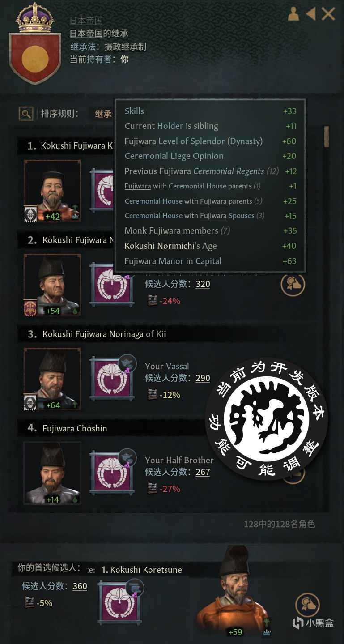
Task: Go back using the left arrow icon
Action: tap(310, 14)
